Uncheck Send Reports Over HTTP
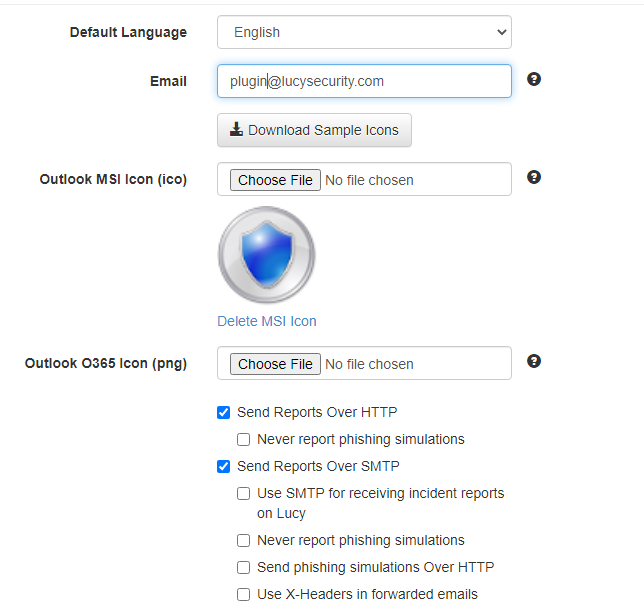 (223, 412)
